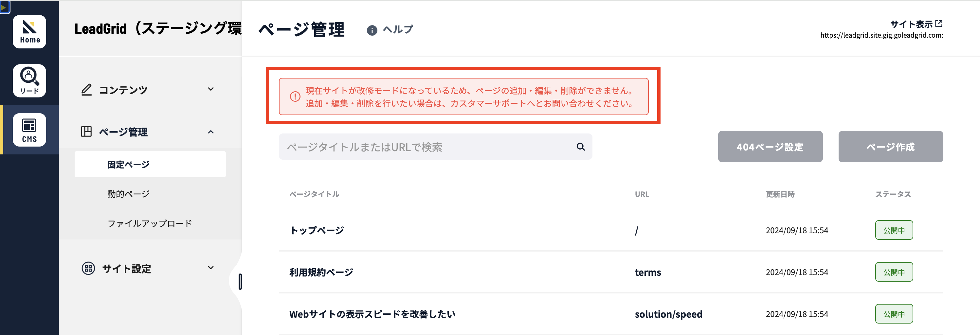Click the warning icon in alert banner
This screenshot has width=980, height=335.
click(x=295, y=97)
